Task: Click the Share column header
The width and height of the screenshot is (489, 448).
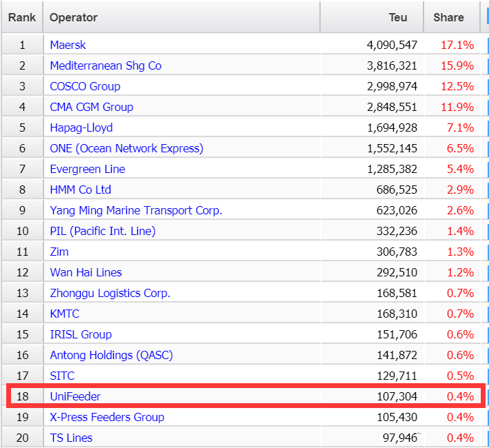Action: [452, 17]
